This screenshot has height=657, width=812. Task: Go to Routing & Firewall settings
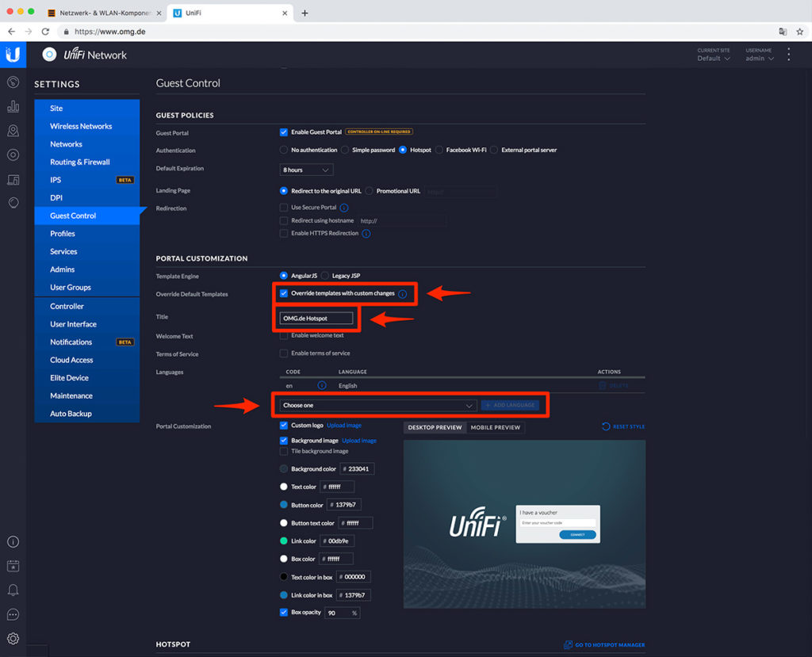pos(80,162)
